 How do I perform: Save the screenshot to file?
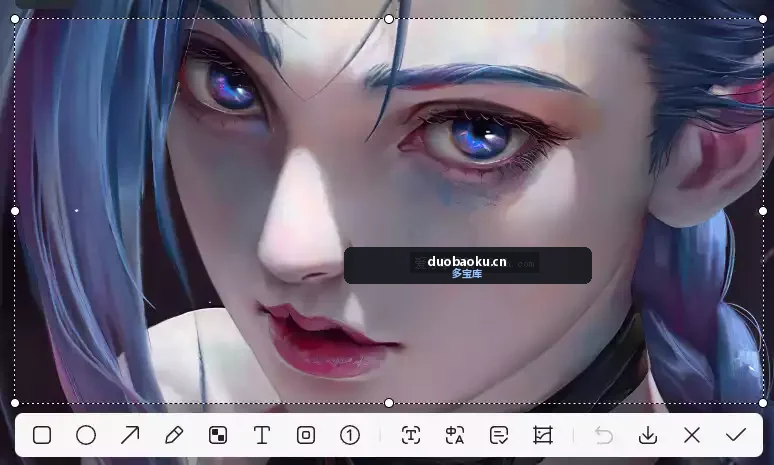point(648,435)
